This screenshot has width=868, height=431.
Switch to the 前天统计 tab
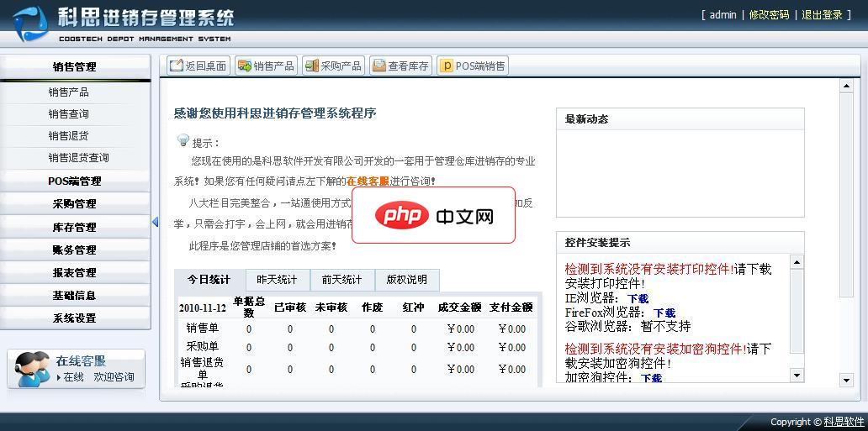click(342, 280)
